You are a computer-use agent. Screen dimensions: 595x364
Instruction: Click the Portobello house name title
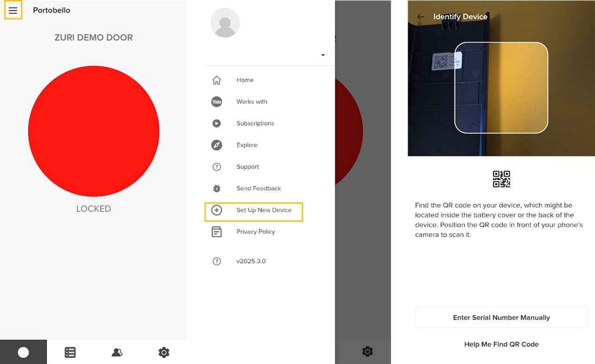coord(52,10)
